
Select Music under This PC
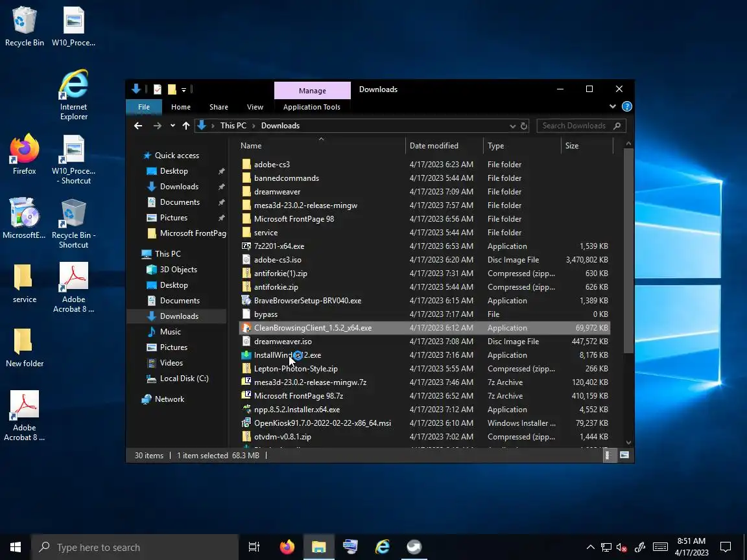tap(170, 332)
